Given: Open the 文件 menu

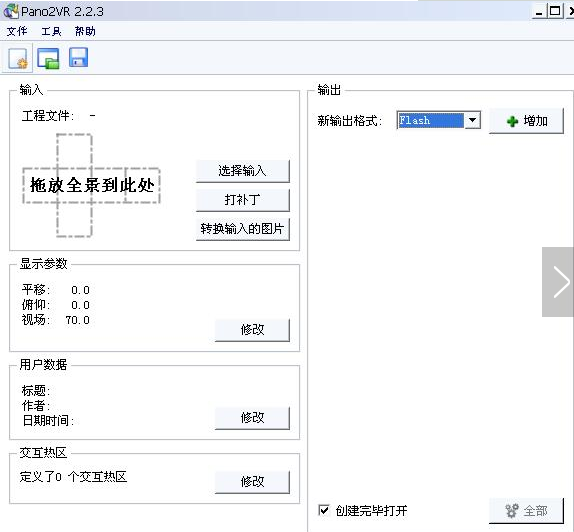Looking at the screenshot, I should [17, 31].
